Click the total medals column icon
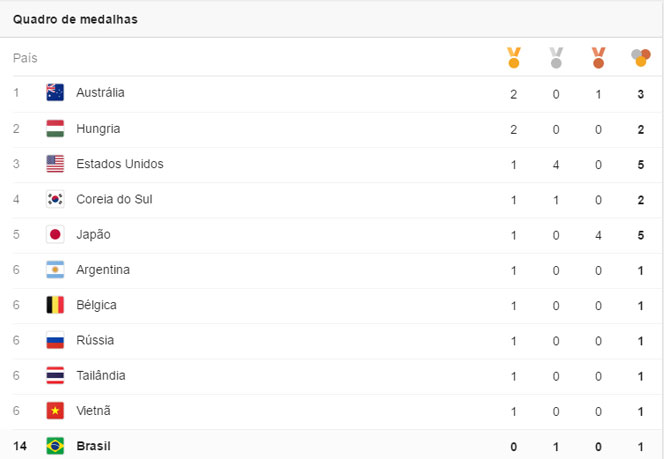Image resolution: width=664 pixels, height=459 pixels. tap(640, 58)
